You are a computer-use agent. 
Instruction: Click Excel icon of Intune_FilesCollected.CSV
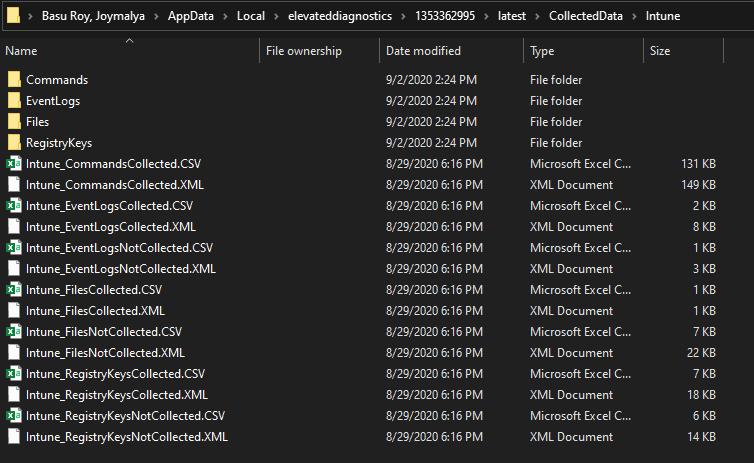point(14,290)
